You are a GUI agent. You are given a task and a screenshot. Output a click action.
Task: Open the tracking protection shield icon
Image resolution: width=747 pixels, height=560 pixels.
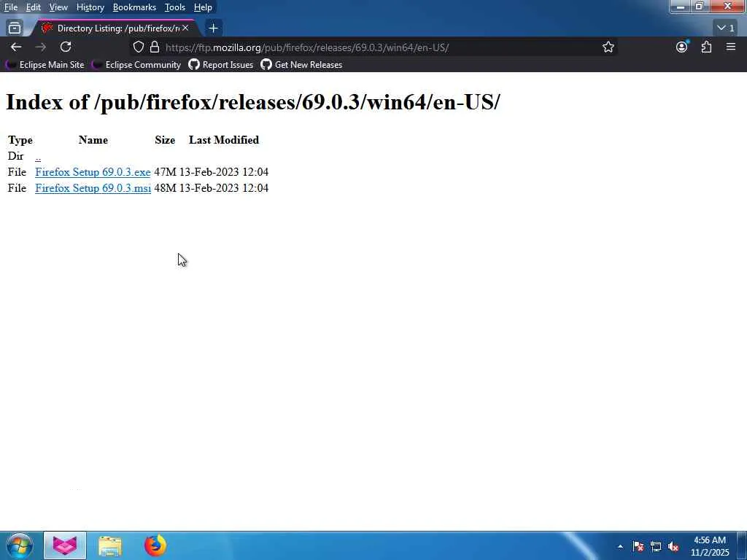(x=138, y=47)
